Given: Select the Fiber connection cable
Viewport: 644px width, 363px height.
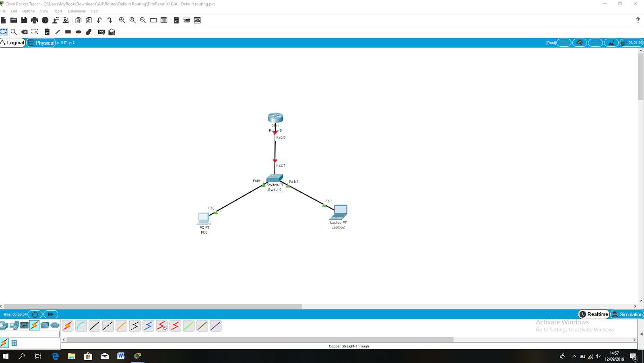Looking at the screenshot, I should click(x=121, y=326).
